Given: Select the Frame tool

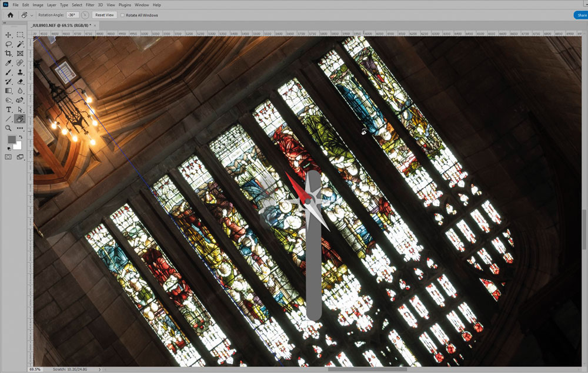Looking at the screenshot, I should (20, 53).
